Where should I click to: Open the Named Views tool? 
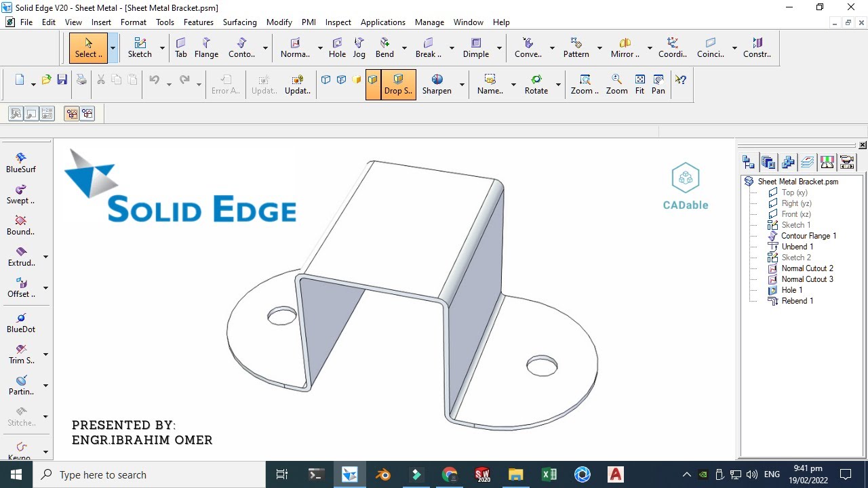pos(490,85)
